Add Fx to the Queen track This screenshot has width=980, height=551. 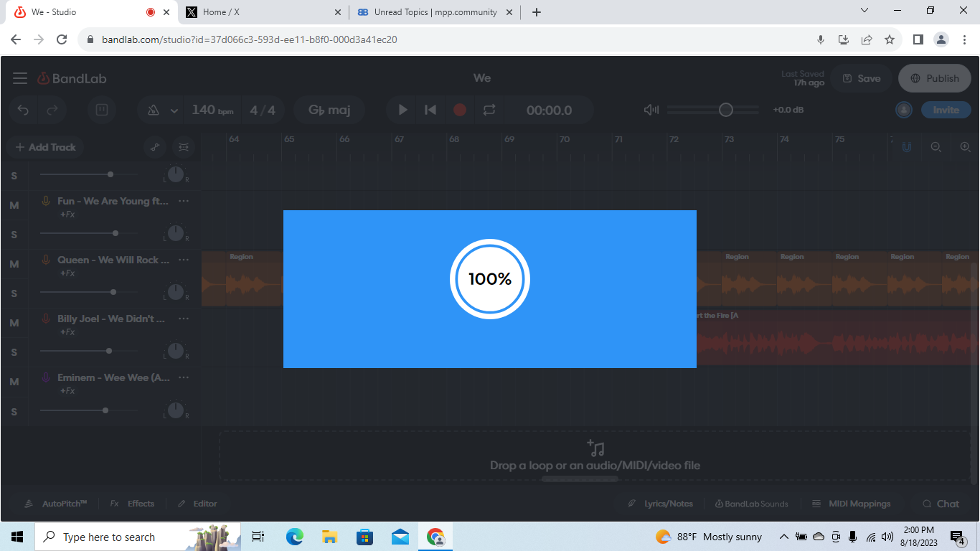tap(67, 273)
